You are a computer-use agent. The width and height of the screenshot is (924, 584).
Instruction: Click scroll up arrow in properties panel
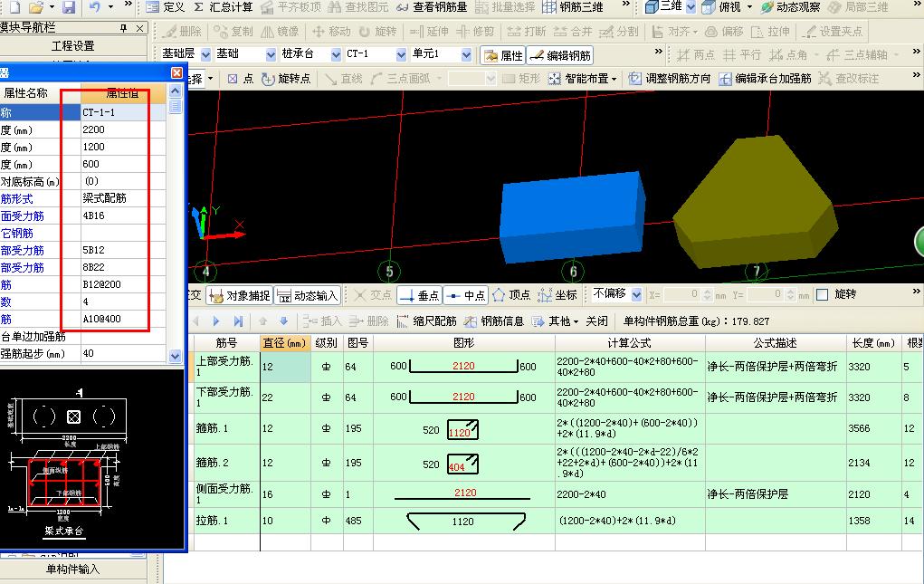pyautogui.click(x=175, y=91)
